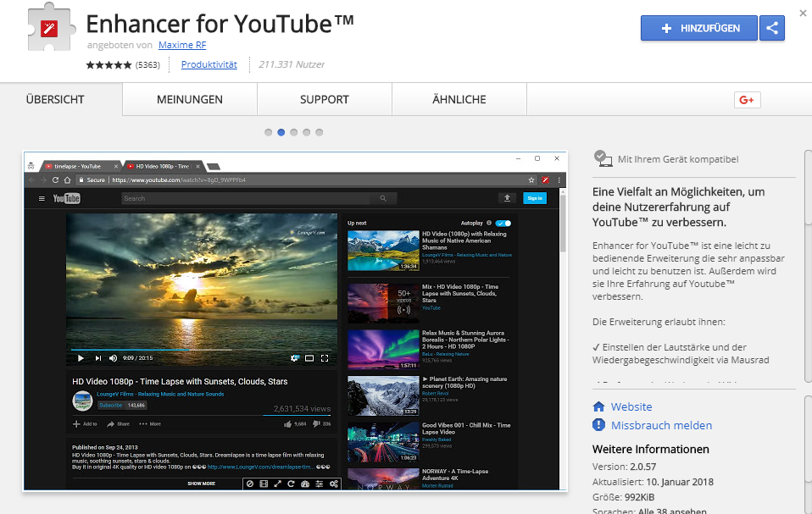Click the Missbrauch melden link
The width and height of the screenshot is (812, 514).
662,425
